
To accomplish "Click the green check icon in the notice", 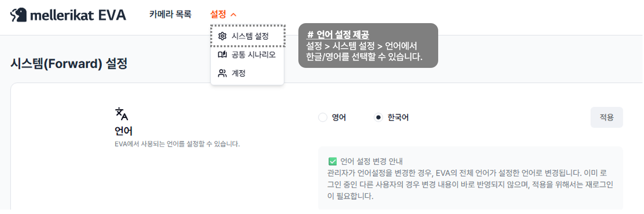I will [332, 161].
